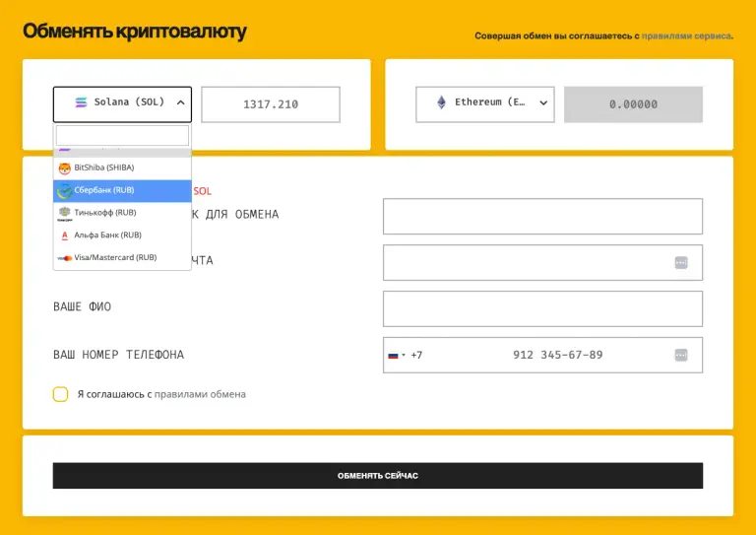Open the Russian flag country selector
756x535 pixels.
(x=397, y=356)
